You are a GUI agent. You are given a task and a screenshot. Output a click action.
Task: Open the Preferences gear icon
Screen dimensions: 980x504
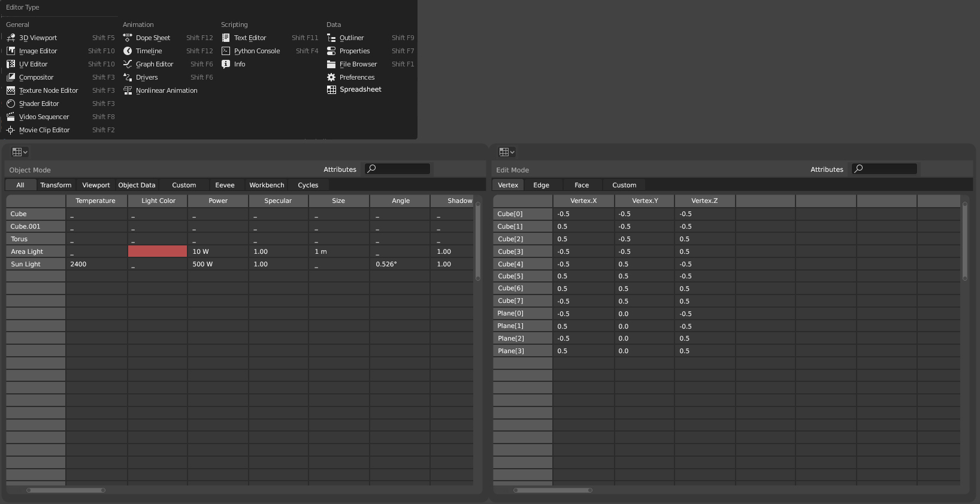click(x=331, y=77)
